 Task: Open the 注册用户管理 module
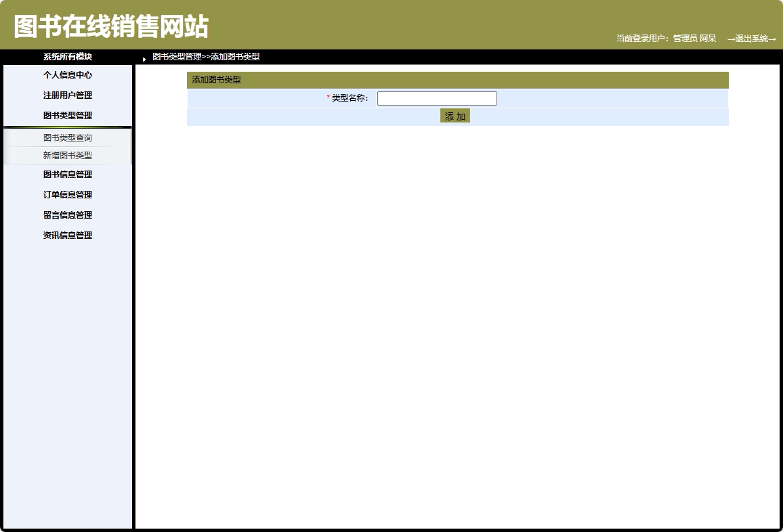tap(67, 95)
